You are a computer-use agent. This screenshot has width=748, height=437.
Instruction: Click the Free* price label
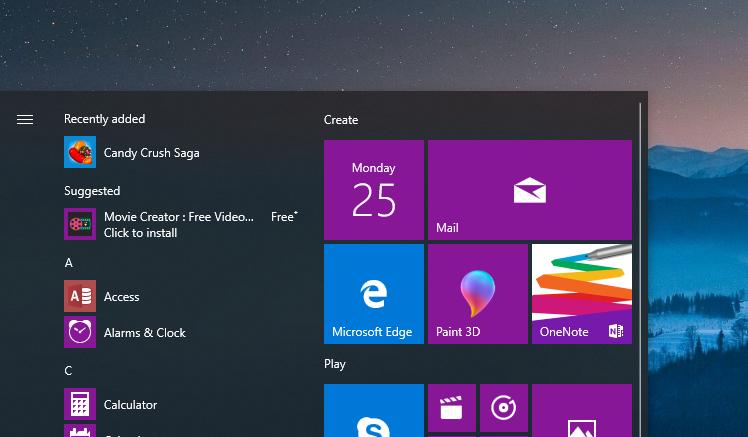(284, 217)
